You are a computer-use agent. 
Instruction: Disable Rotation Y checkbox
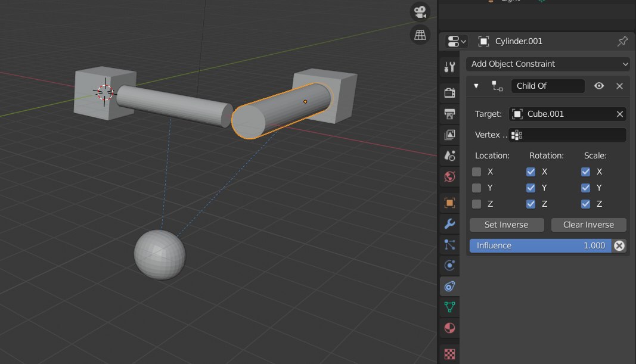[530, 188]
